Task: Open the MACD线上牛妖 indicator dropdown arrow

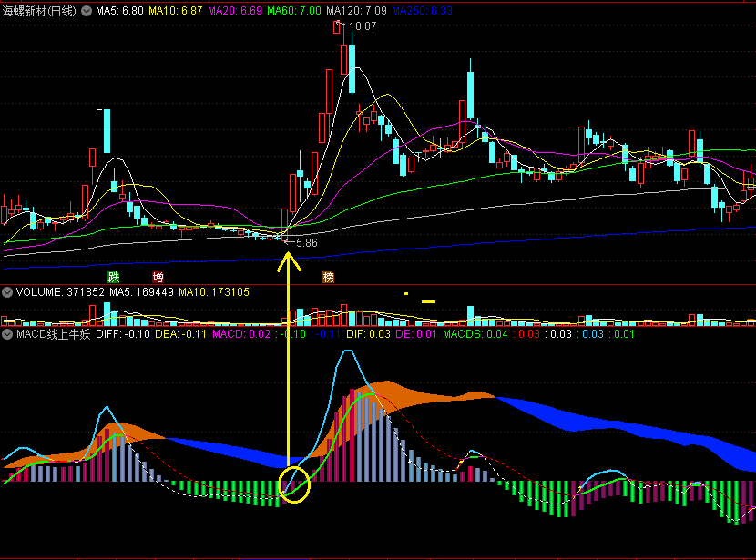Action: click(x=7, y=334)
